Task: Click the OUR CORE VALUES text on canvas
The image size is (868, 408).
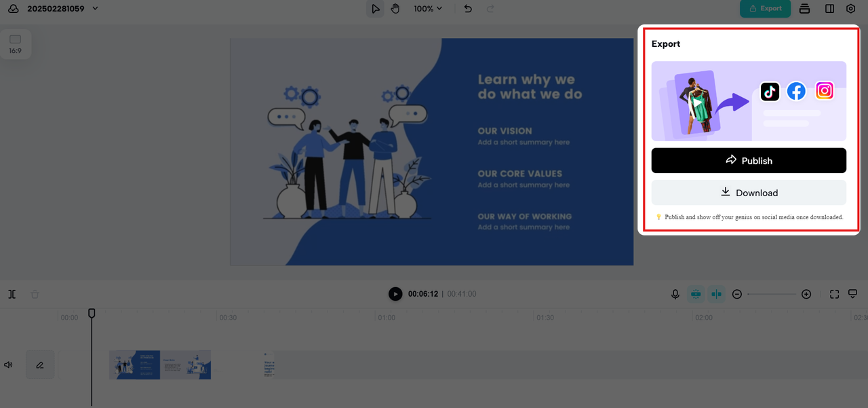Action: click(519, 174)
